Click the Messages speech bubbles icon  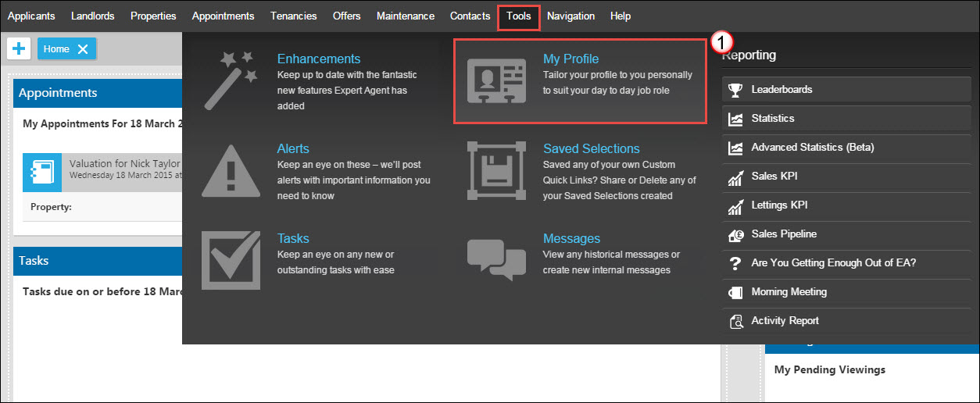[x=496, y=259]
